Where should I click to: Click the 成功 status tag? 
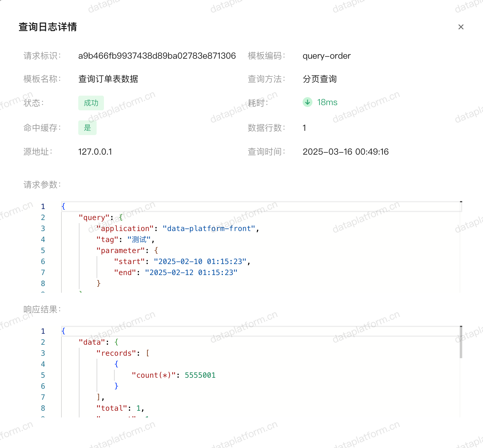(91, 103)
